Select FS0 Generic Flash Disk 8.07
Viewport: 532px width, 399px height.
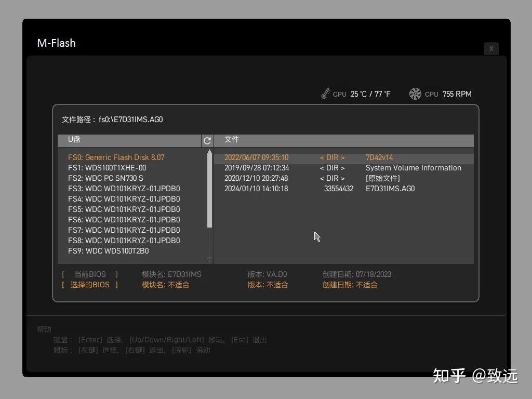coord(116,157)
